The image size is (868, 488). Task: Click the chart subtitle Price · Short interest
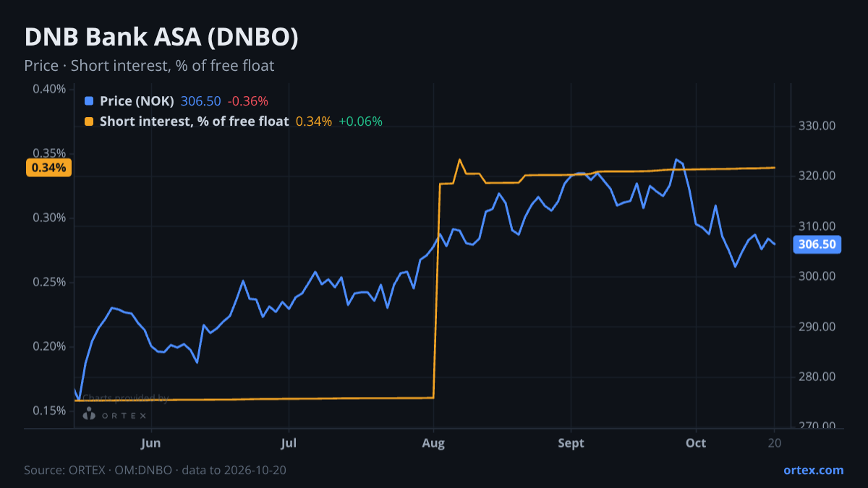coord(149,66)
